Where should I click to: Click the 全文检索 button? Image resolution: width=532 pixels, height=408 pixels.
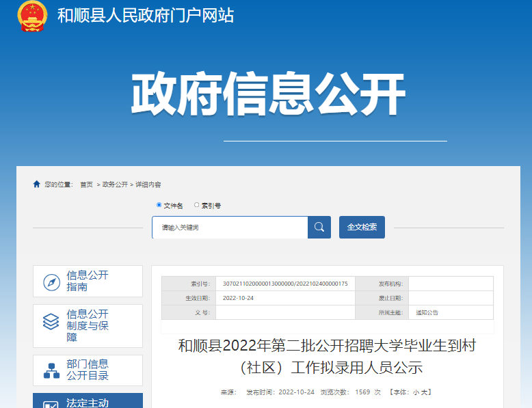(x=362, y=228)
